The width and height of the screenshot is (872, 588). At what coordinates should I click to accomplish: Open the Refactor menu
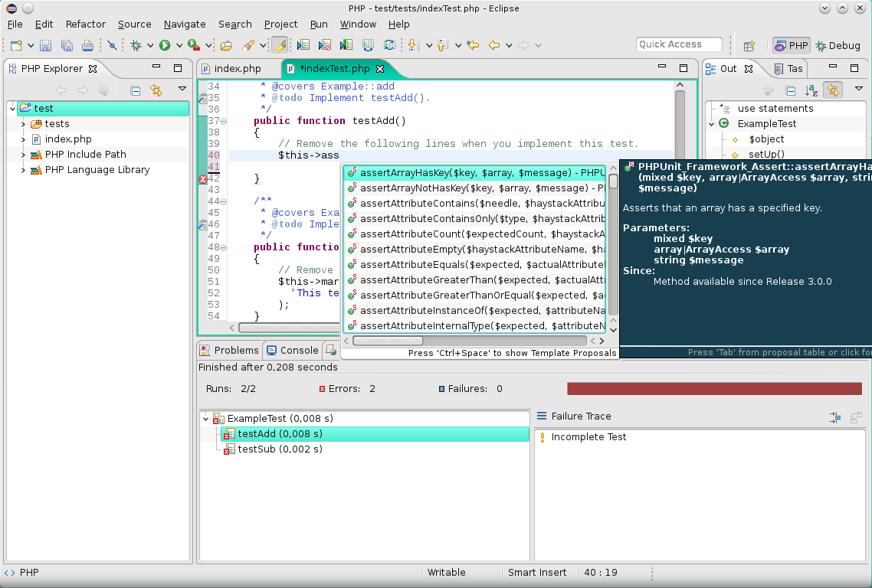[85, 24]
